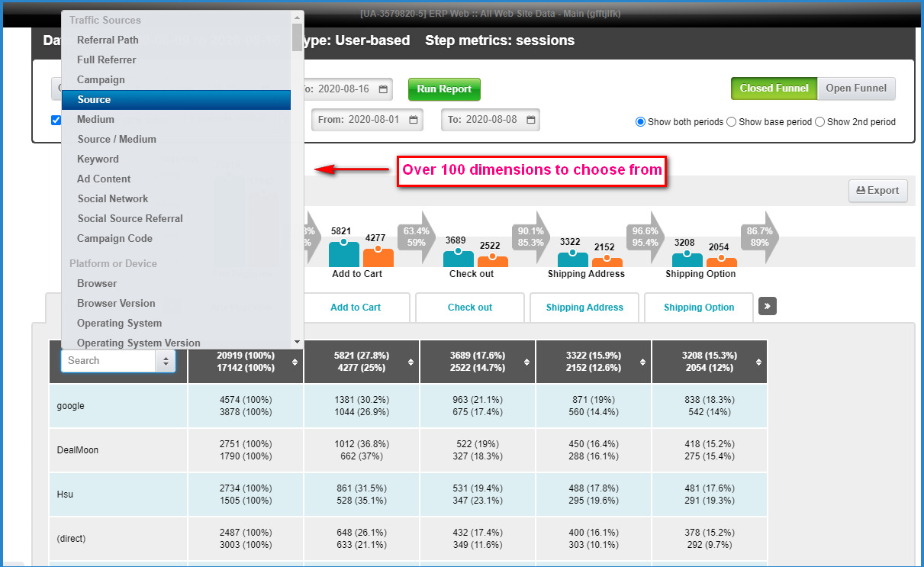The height and width of the screenshot is (567, 924).
Task: Switch to Open Funnel view
Action: pos(856,89)
